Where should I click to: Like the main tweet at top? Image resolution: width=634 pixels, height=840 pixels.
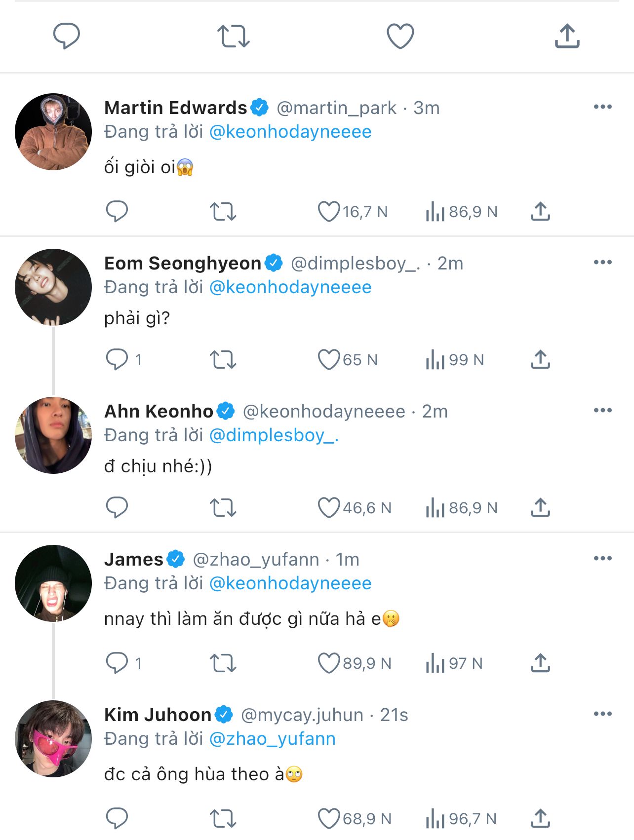pos(400,36)
